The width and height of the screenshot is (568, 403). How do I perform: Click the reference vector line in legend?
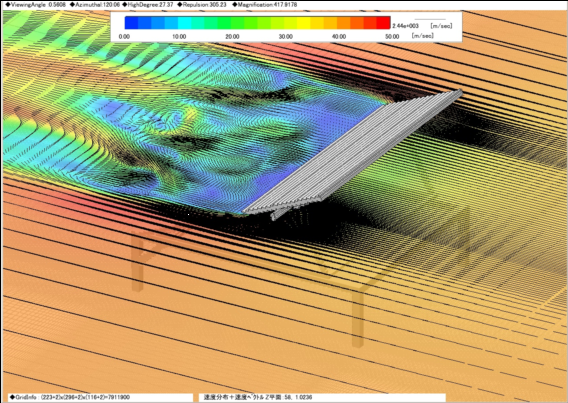(430, 19)
